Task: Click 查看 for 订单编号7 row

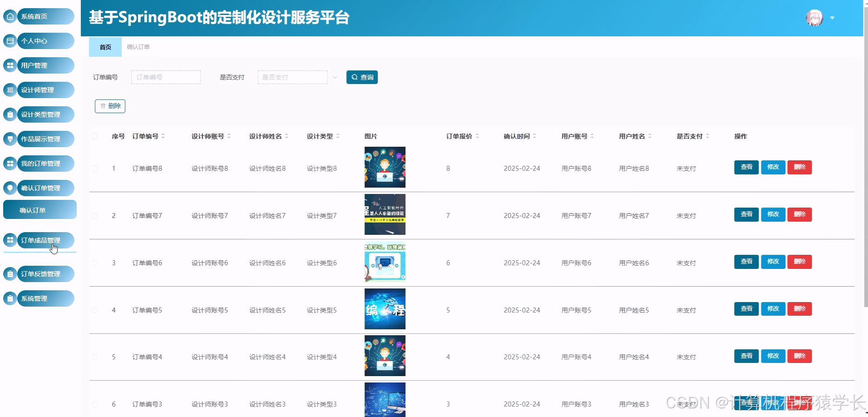Action: (x=745, y=214)
